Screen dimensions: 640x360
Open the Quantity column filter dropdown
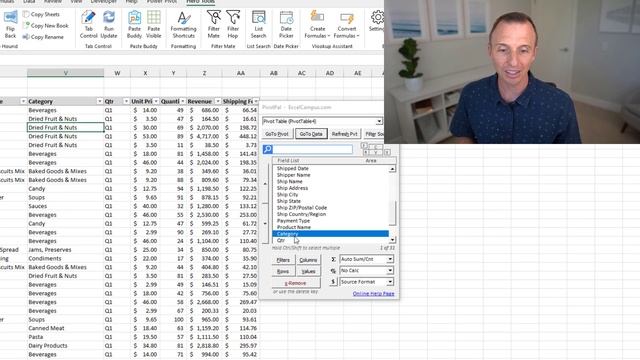(182, 101)
